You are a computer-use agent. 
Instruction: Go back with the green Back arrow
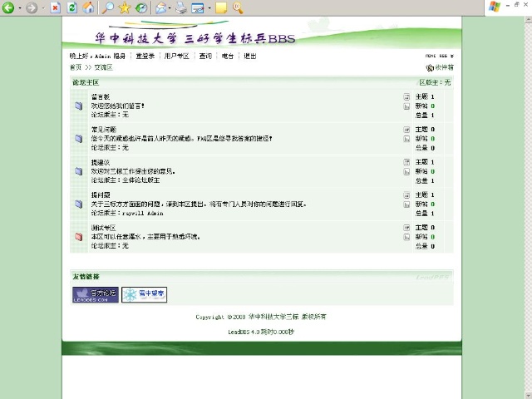(8, 7)
